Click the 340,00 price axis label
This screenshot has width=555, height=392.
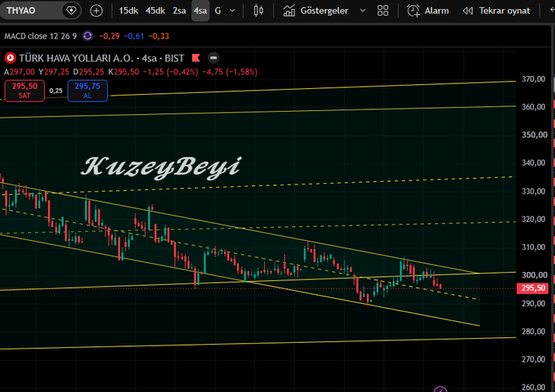pyautogui.click(x=534, y=163)
